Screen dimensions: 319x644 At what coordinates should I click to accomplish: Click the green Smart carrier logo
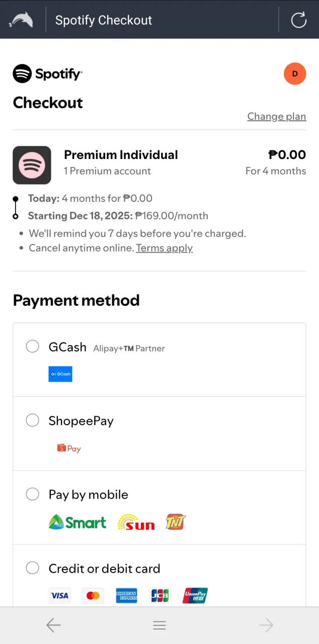77,522
